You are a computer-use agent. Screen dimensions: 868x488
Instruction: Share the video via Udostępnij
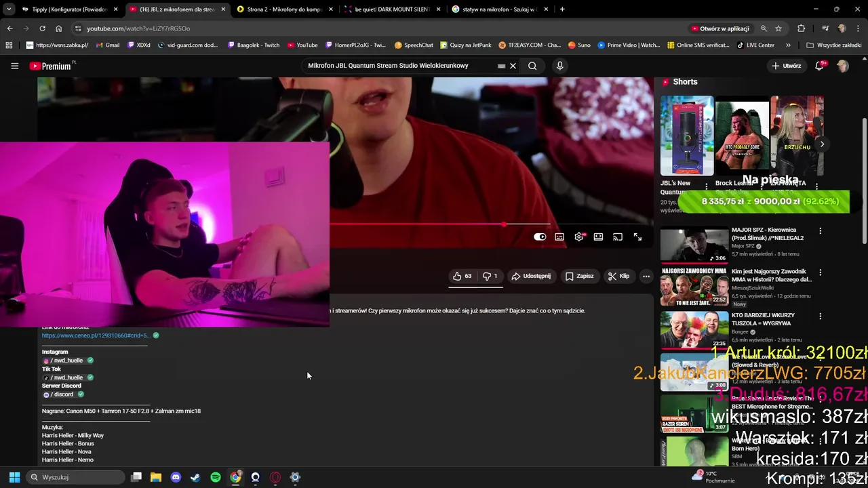point(531,276)
